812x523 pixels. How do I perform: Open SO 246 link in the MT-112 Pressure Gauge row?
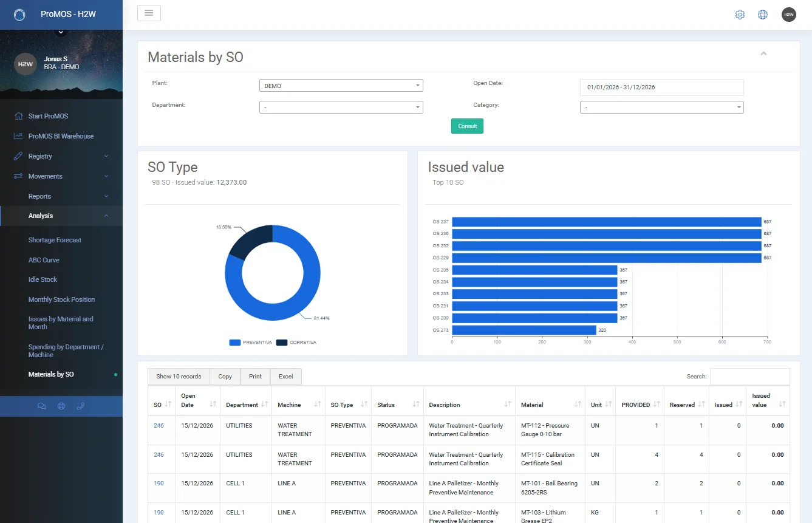(159, 426)
